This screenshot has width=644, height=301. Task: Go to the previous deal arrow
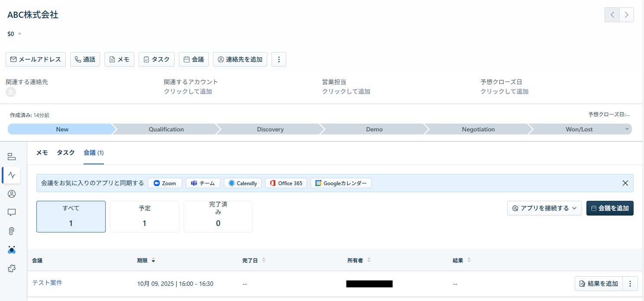[612, 15]
